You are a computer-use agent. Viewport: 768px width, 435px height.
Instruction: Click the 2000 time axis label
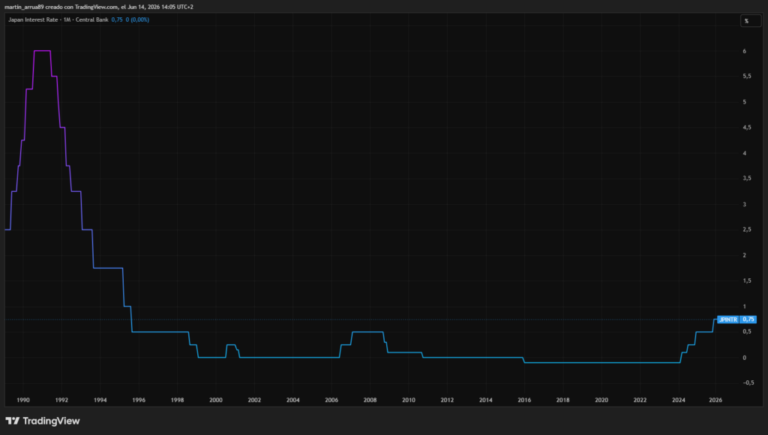pyautogui.click(x=216, y=400)
